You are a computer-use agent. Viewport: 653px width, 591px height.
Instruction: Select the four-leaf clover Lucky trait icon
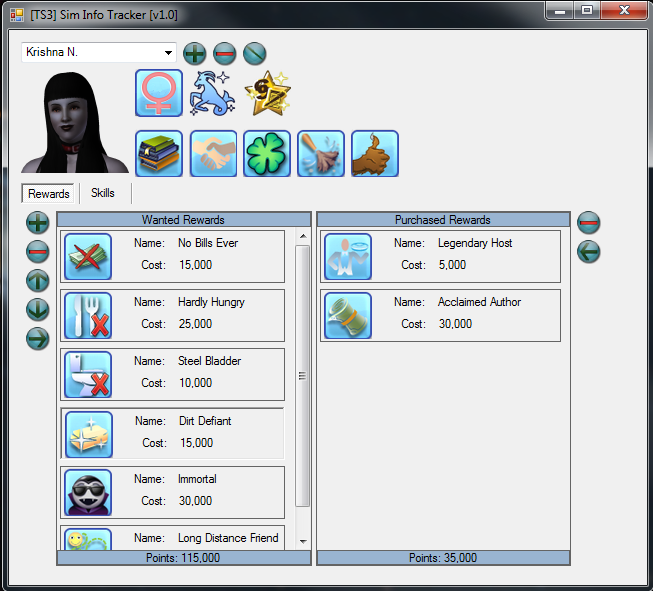tap(267, 153)
